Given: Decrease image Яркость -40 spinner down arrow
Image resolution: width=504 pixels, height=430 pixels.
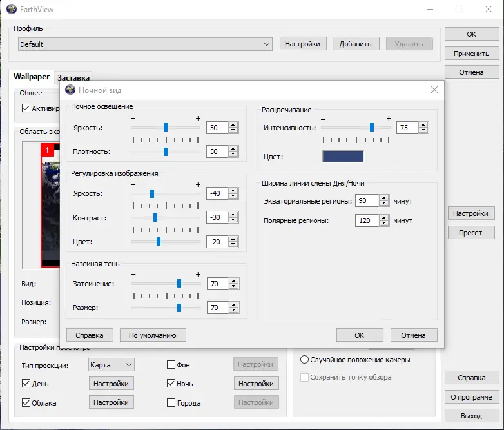Looking at the screenshot, I should pyautogui.click(x=233, y=196).
